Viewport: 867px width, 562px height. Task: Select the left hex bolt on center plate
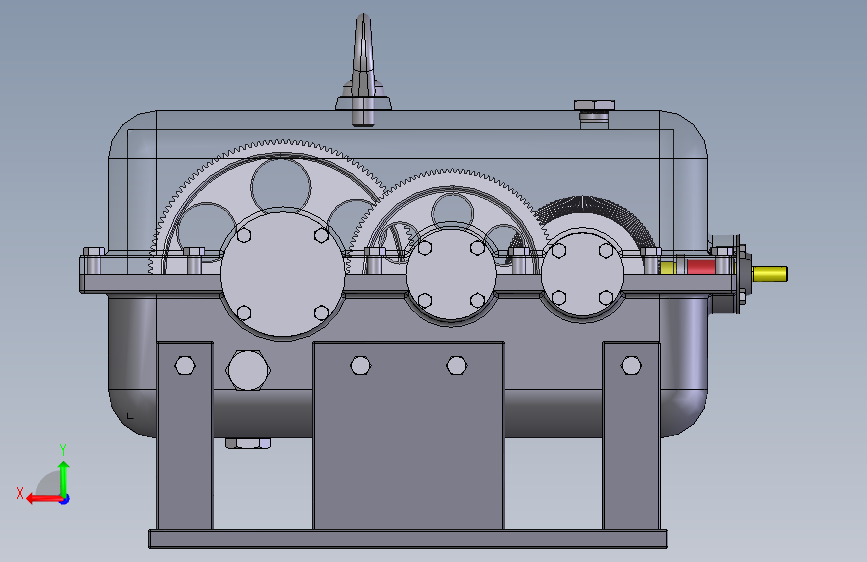click(x=361, y=366)
